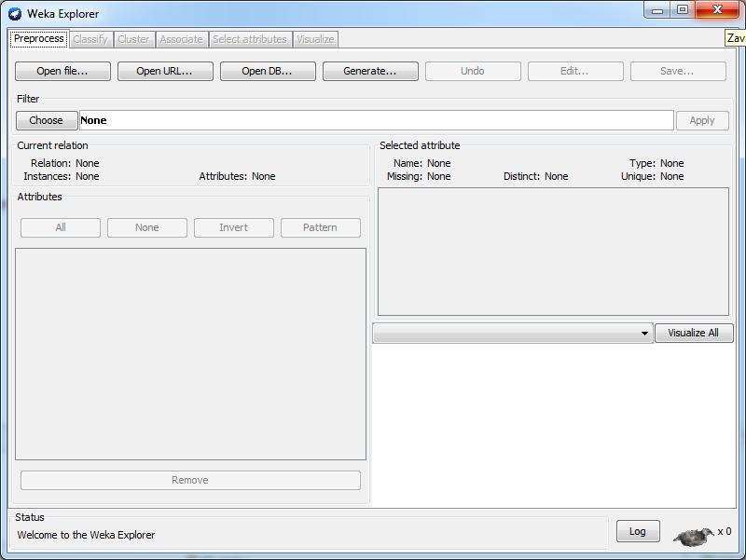Click the Weka Explorer title bar logo
Viewport: 746px width, 560px height.
coord(15,14)
